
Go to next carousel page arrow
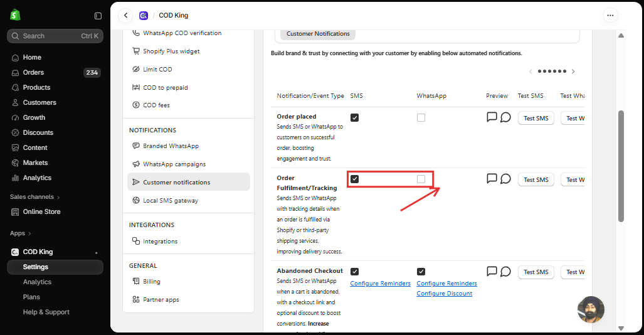(x=573, y=72)
